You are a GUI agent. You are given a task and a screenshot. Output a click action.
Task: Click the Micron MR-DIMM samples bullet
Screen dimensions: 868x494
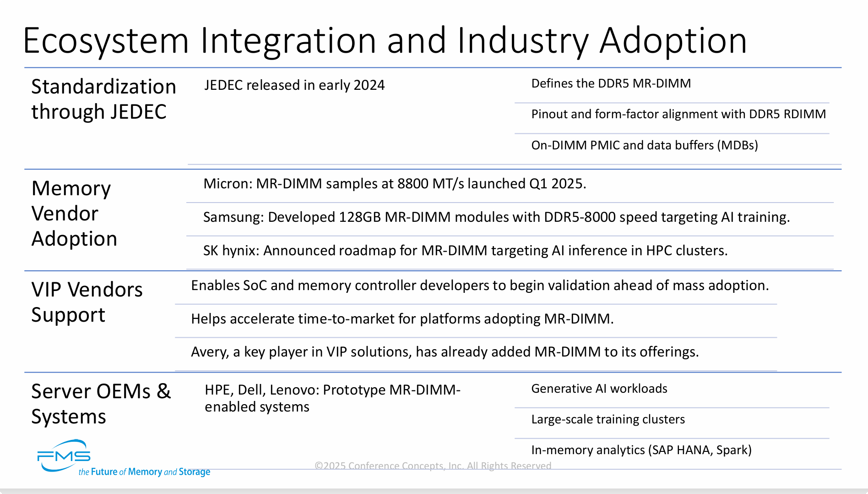point(395,184)
